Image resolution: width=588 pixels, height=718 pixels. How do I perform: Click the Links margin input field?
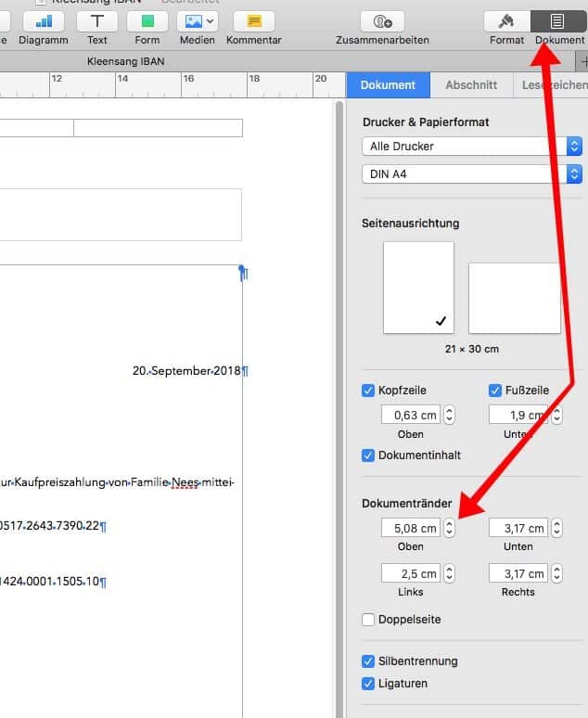409,574
